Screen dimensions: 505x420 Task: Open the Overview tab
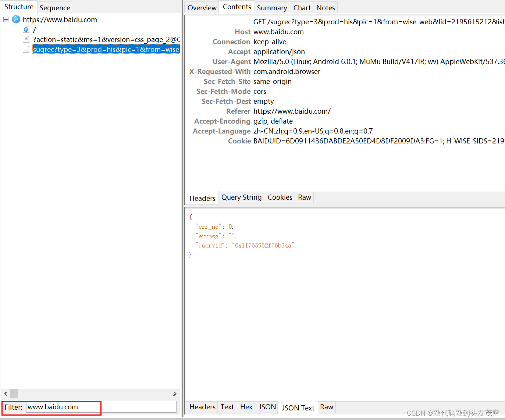[202, 8]
